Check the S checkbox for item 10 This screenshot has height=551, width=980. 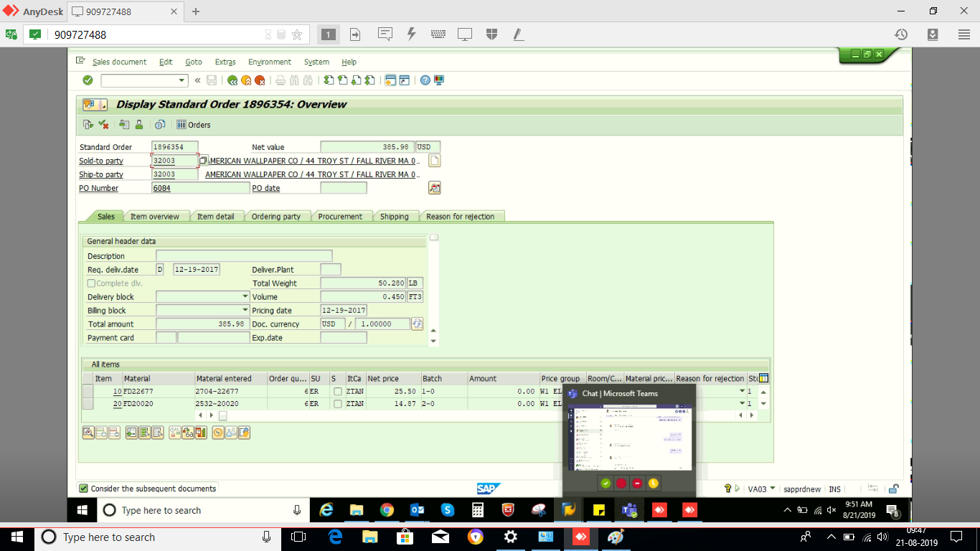pyautogui.click(x=337, y=392)
